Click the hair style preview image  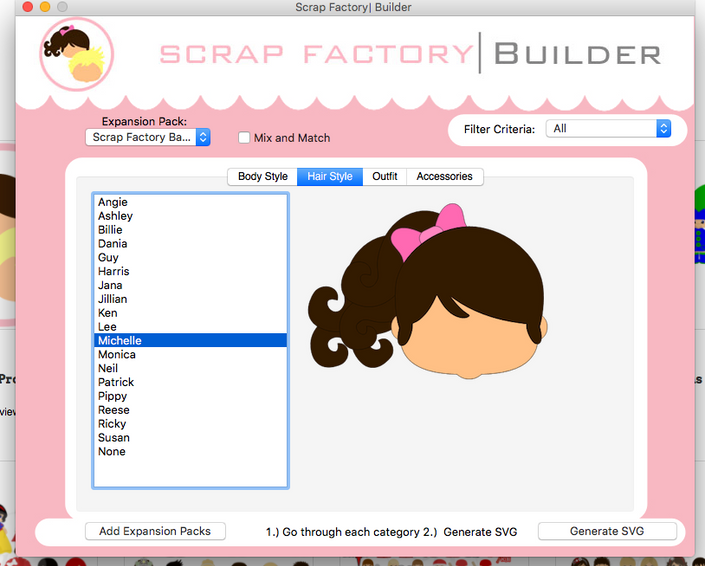pos(428,291)
